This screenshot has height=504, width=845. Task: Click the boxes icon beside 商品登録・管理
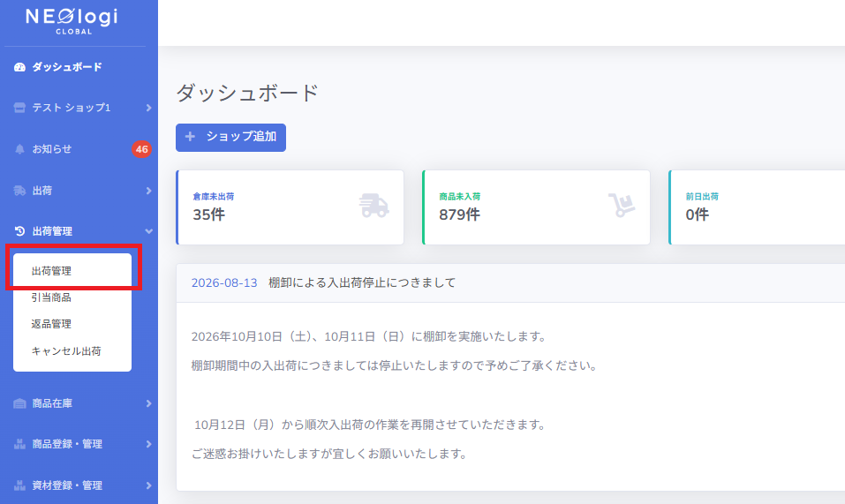(x=19, y=444)
